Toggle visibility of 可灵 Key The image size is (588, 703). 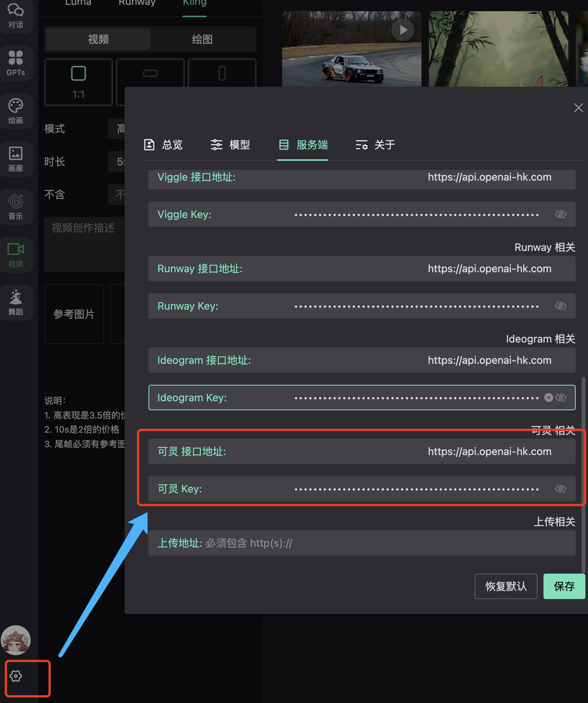click(560, 489)
